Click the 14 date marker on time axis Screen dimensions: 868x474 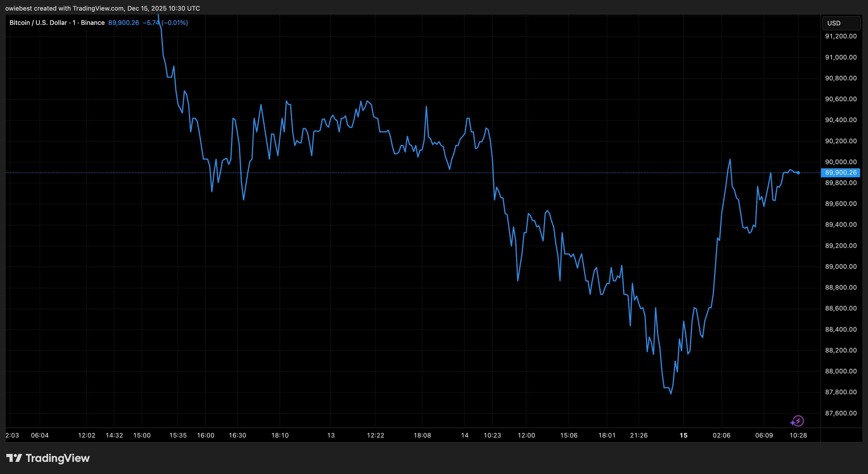click(x=465, y=435)
